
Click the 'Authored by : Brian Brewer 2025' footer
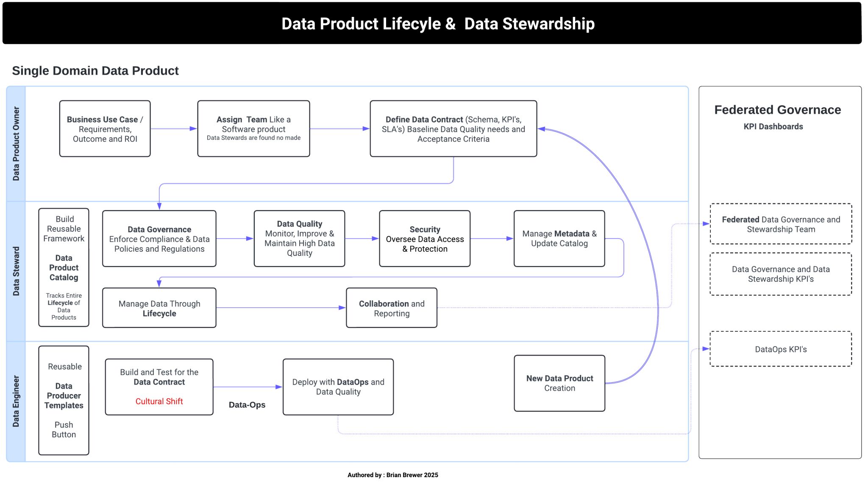click(x=393, y=475)
